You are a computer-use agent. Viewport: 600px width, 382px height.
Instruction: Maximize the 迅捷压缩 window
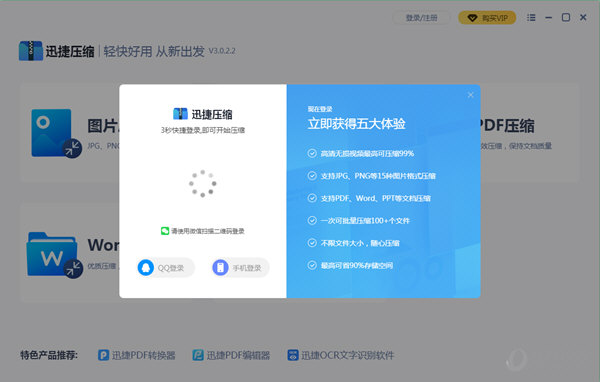(566, 18)
